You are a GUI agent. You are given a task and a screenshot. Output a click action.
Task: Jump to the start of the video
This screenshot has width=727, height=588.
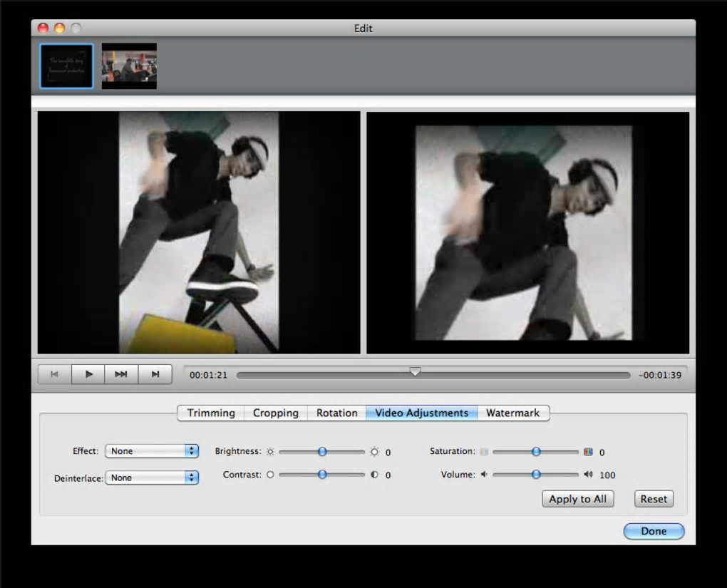click(55, 374)
